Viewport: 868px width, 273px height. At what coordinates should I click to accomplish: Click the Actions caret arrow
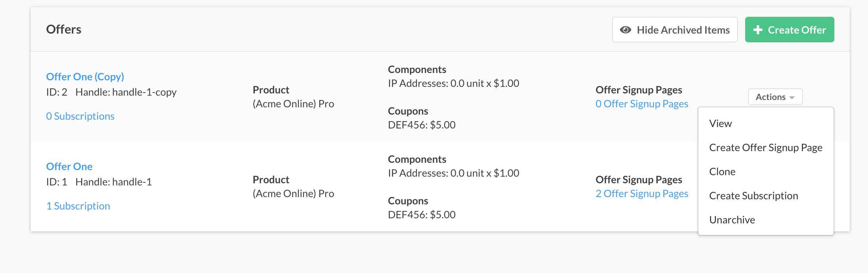point(792,98)
